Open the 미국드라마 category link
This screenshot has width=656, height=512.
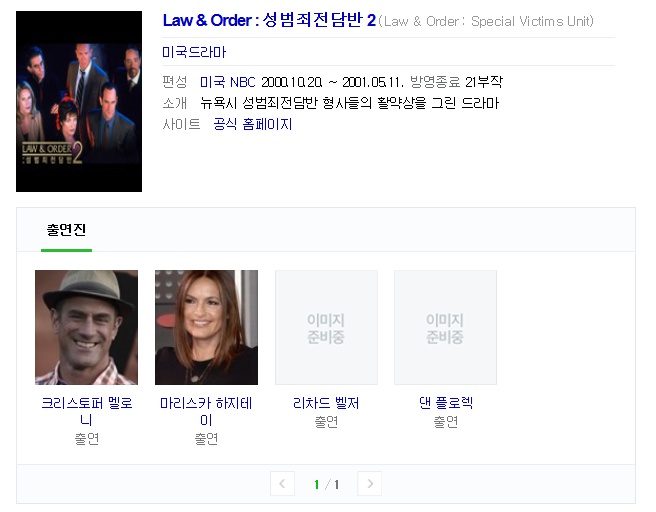coord(194,52)
